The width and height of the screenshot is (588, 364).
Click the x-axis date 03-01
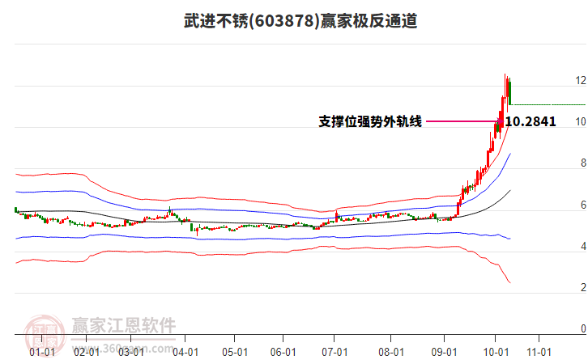click(131, 352)
